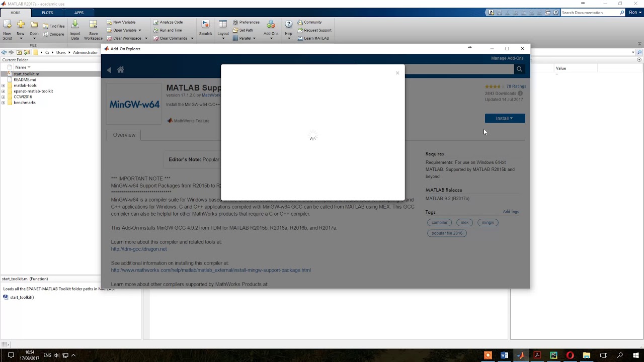The width and height of the screenshot is (644, 362).
Task: Open 78 Ratings link
Action: [x=516, y=86]
